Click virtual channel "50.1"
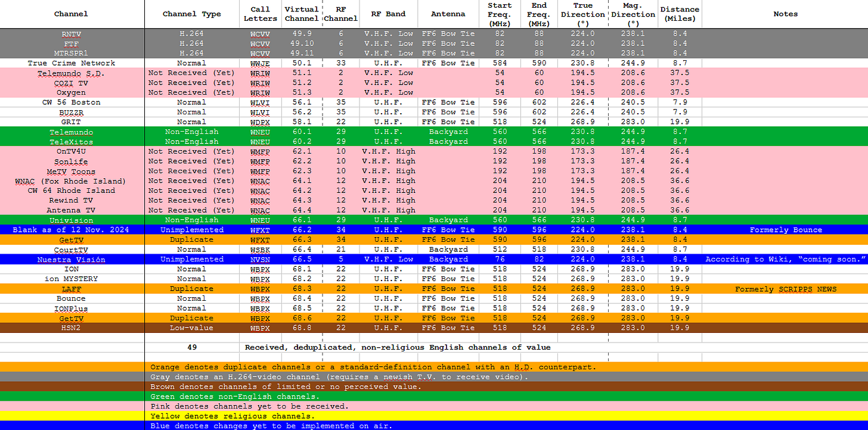 302,63
